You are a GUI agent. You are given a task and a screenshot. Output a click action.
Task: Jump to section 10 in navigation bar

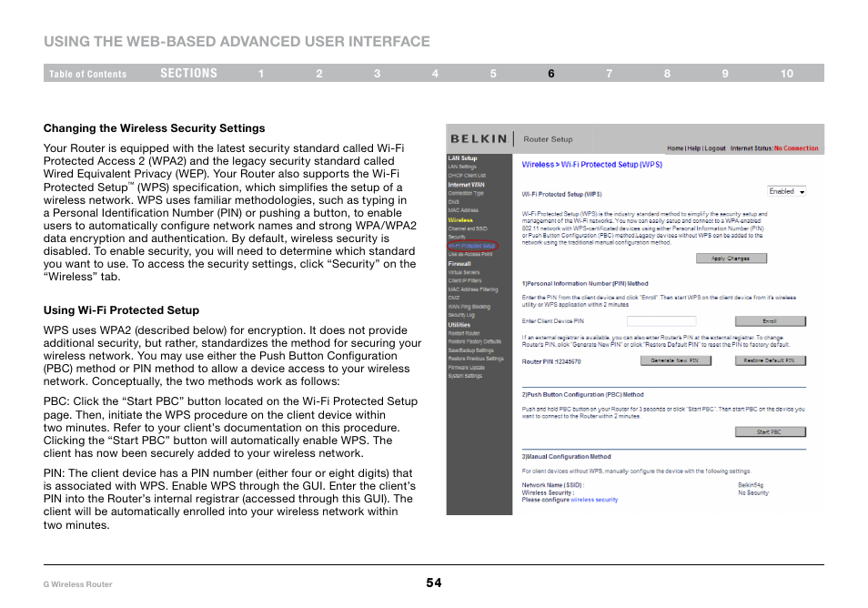click(787, 74)
